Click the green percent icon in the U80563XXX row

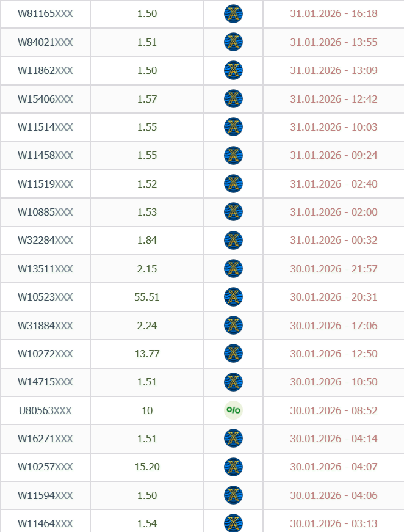click(233, 410)
